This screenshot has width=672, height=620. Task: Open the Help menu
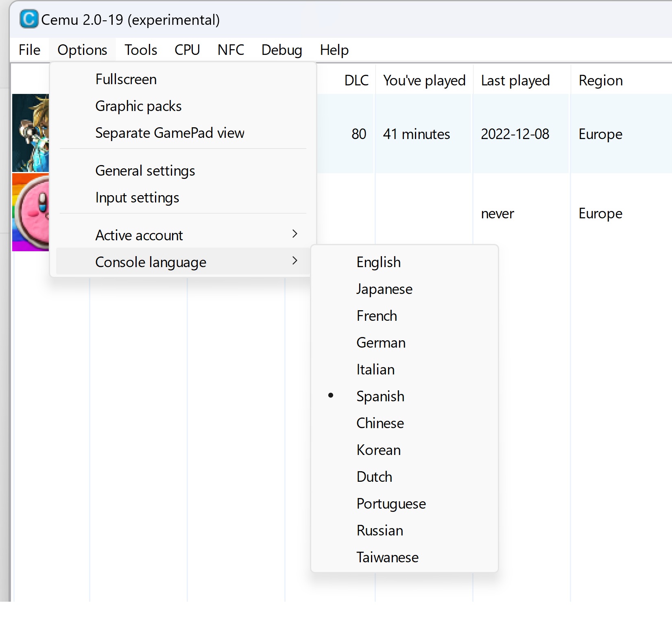[334, 50]
